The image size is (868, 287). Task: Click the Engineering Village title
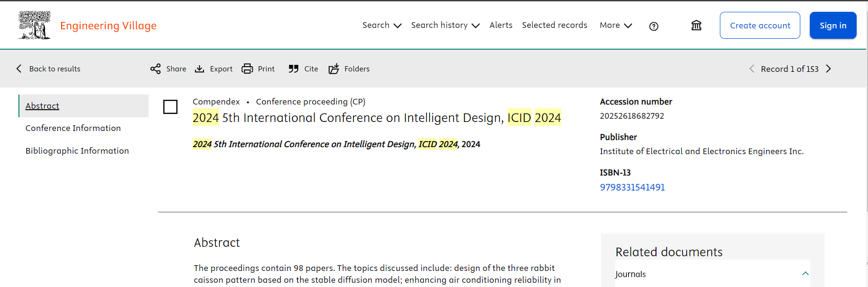[x=108, y=26]
